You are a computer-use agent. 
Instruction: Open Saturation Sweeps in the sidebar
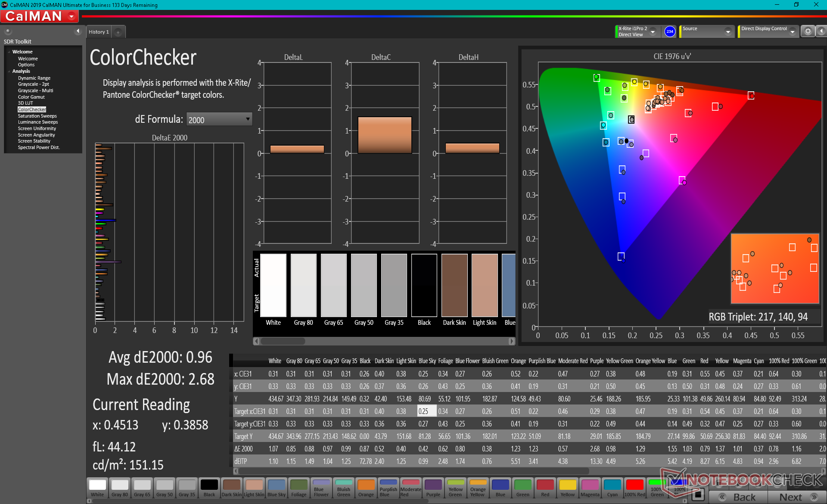click(x=37, y=116)
